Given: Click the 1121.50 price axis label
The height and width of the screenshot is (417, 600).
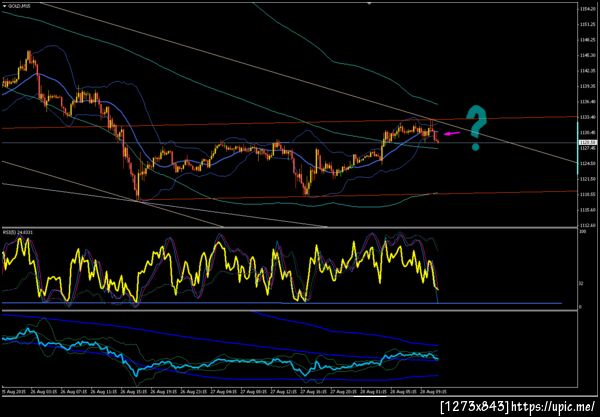Looking at the screenshot, I should tap(588, 179).
